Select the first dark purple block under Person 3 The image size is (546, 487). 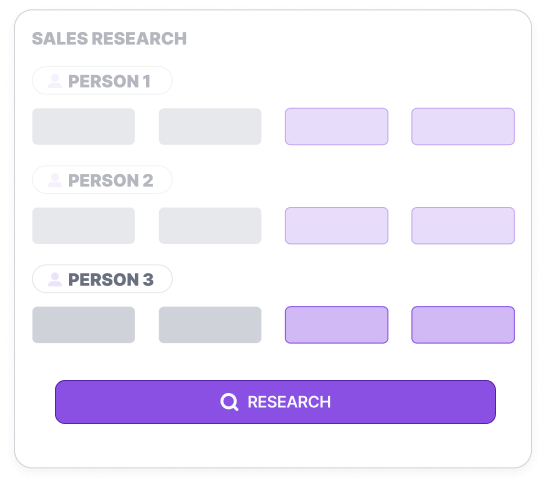click(336, 325)
